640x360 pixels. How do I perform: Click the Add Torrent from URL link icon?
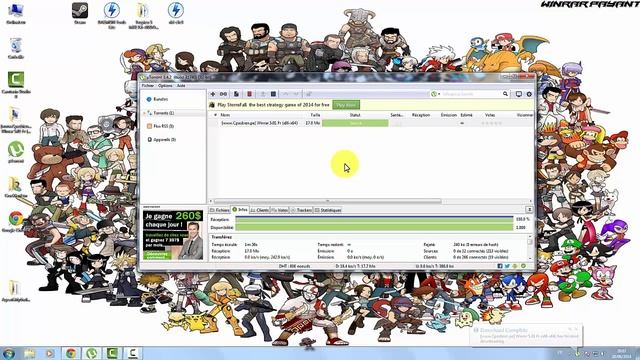click(x=223, y=94)
